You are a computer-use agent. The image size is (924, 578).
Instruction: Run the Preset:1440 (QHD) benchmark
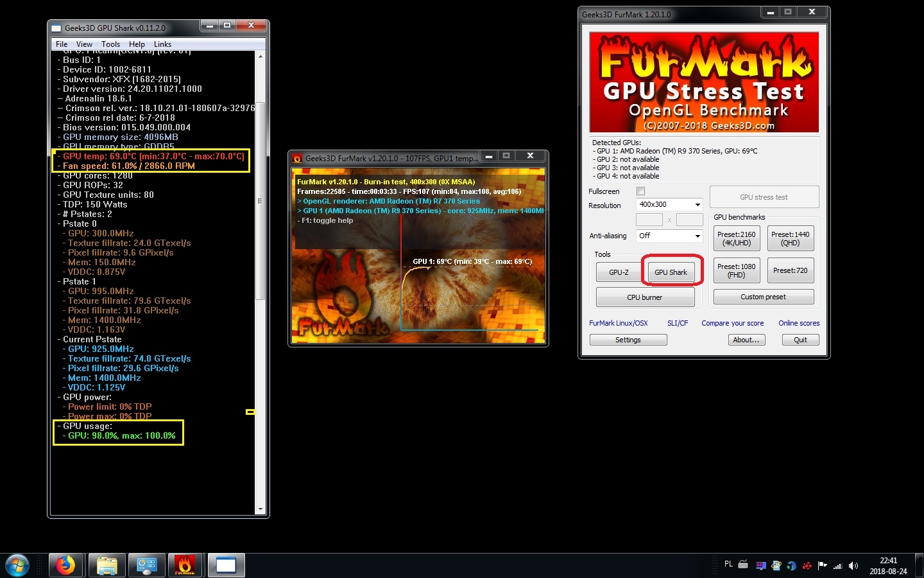(x=791, y=238)
